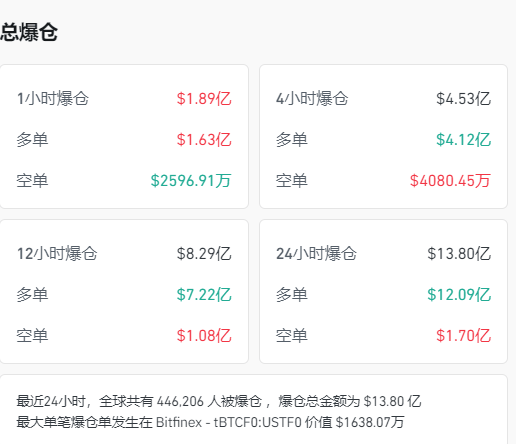The image size is (516, 444).
Task: Click the $1638.07万 largest order value
Action: pos(370,422)
